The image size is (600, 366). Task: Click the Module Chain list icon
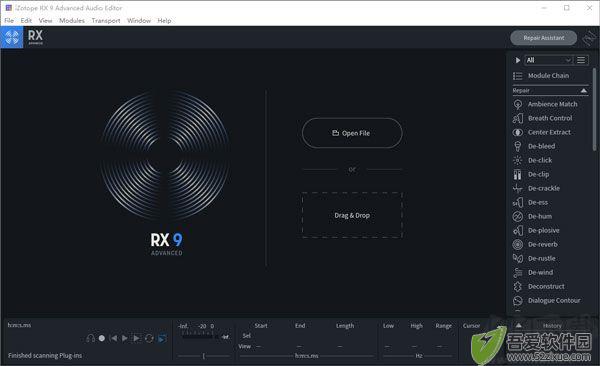517,76
